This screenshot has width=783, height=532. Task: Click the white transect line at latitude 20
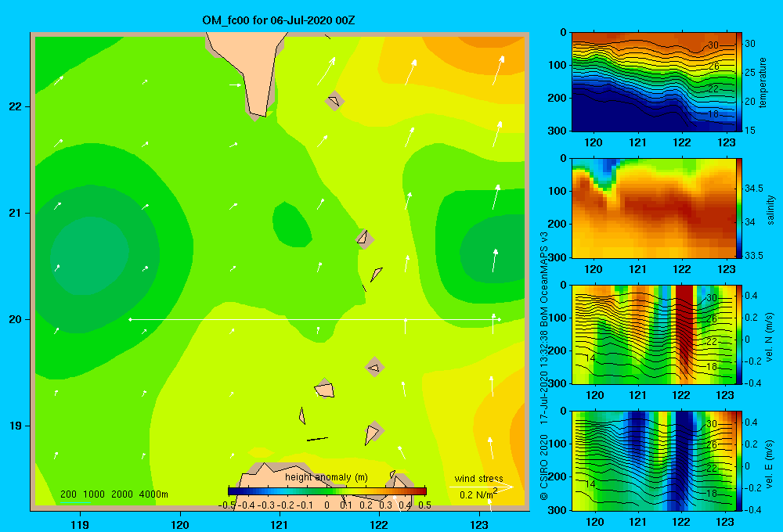point(315,319)
